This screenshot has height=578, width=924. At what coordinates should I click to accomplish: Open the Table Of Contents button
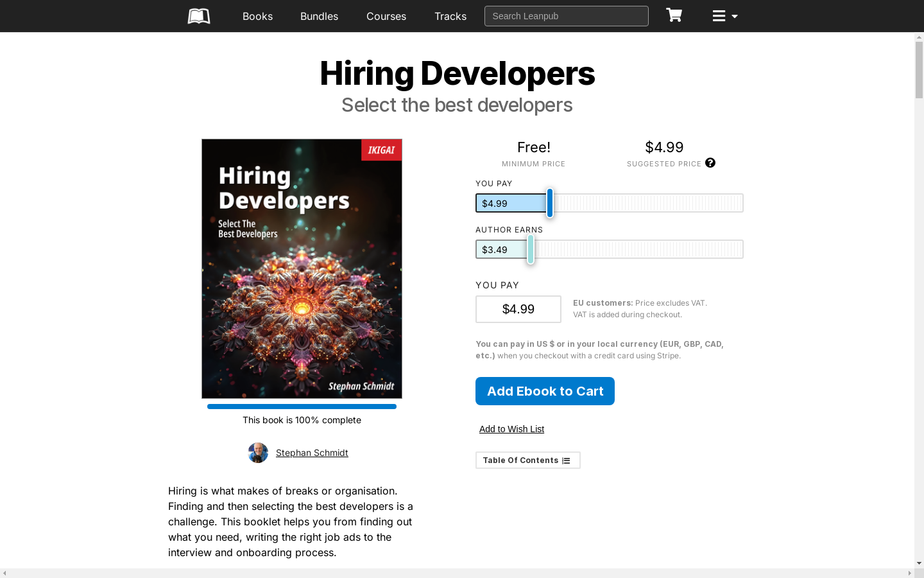(528, 460)
